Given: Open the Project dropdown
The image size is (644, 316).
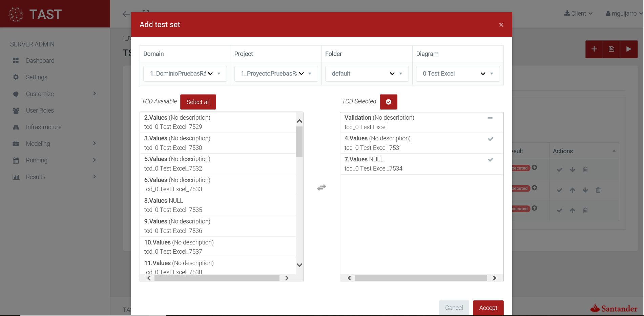Looking at the screenshot, I should 276,74.
